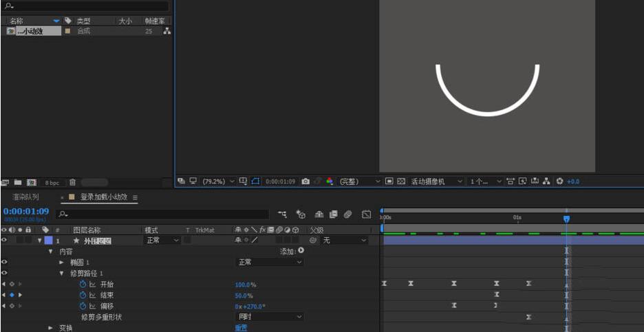
Task: Click the current time indicator in timeline ruler
Action: pos(566,219)
